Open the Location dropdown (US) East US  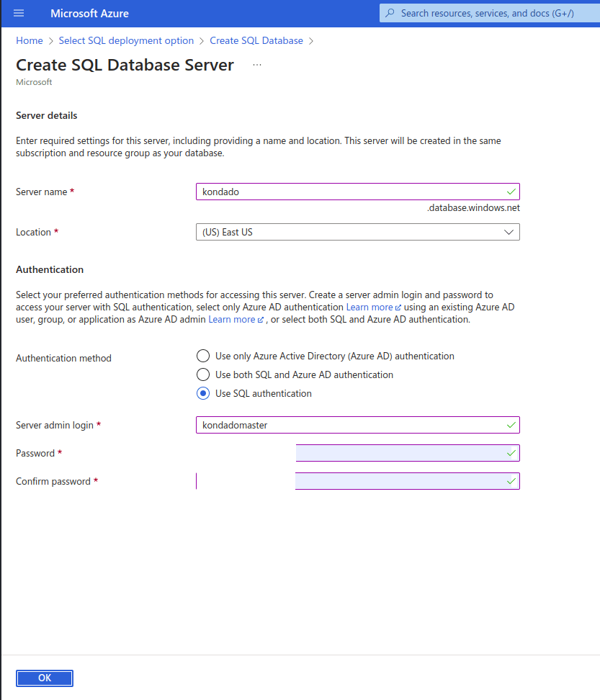[x=357, y=232]
